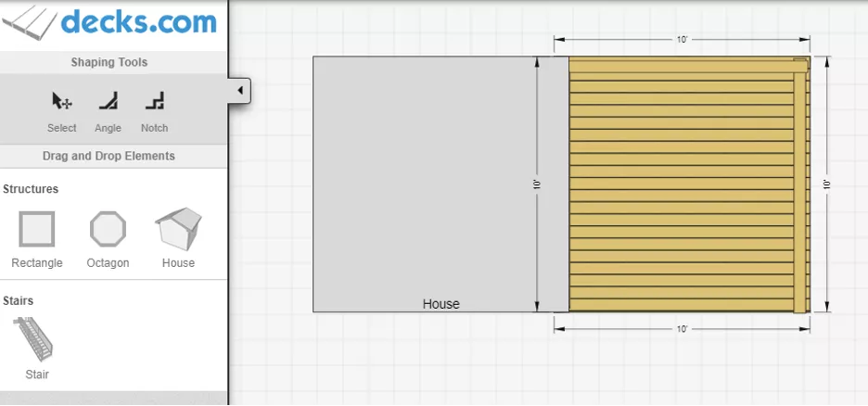
Task: Click the House label on the canvas
Action: (x=440, y=304)
